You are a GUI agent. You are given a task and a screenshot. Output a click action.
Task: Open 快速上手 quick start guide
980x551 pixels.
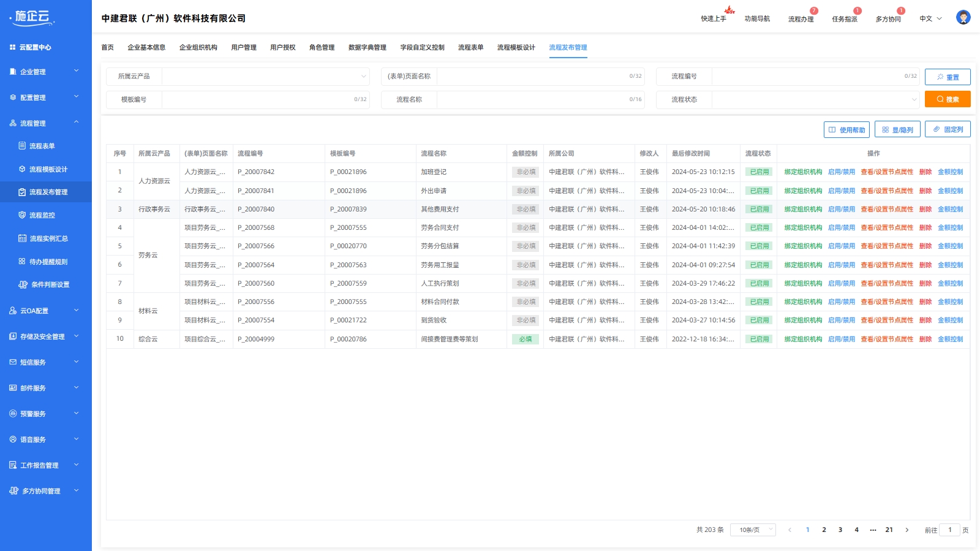pos(714,19)
